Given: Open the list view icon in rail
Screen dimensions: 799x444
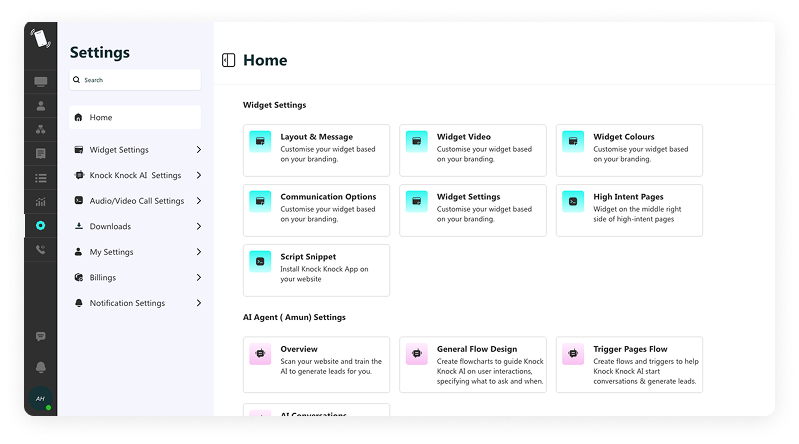Looking at the screenshot, I should click(41, 178).
